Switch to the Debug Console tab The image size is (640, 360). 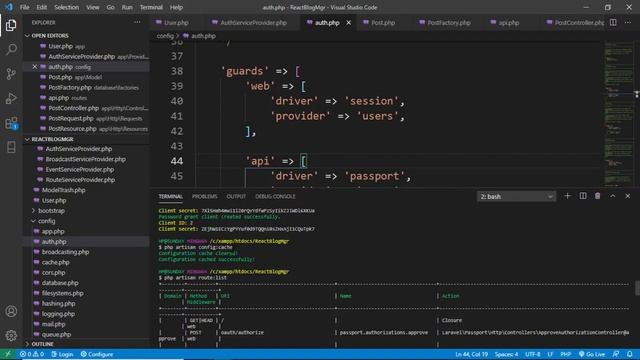point(275,196)
